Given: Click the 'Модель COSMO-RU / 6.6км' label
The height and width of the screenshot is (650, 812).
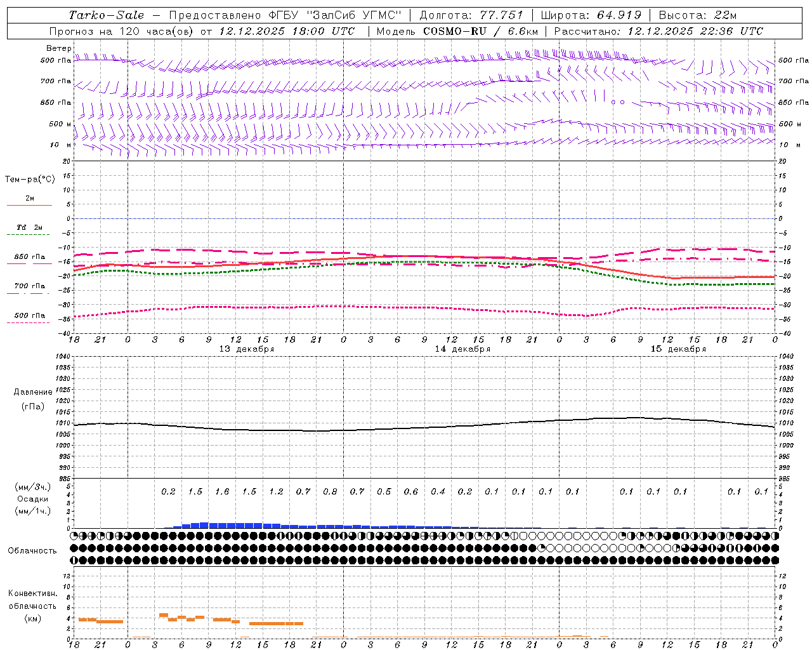Looking at the screenshot, I should pos(457,31).
